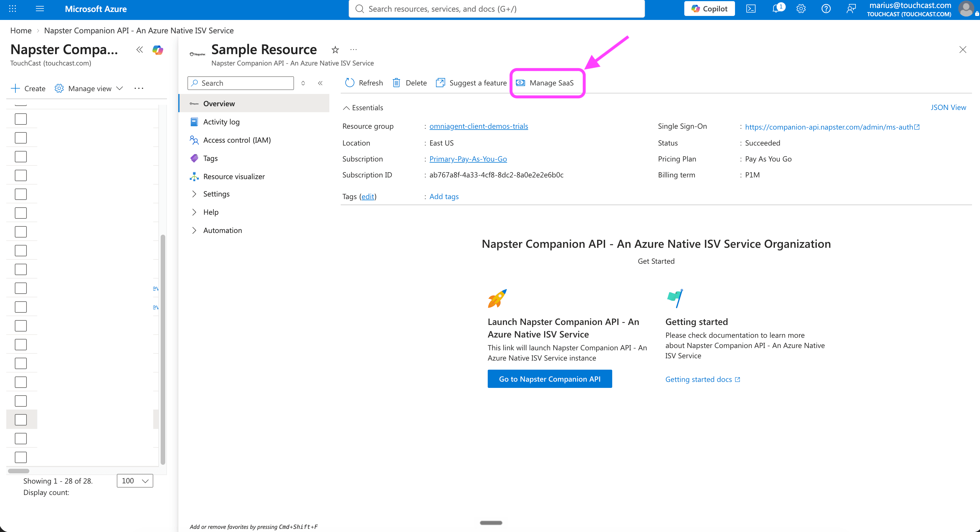Open the list command bar ellipsis
980x532 pixels.
[x=139, y=89]
